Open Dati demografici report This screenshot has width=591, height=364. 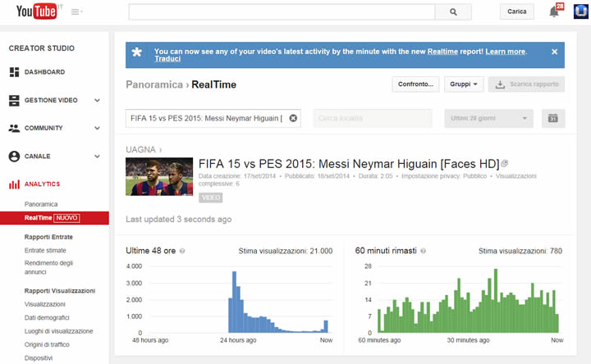point(47,318)
